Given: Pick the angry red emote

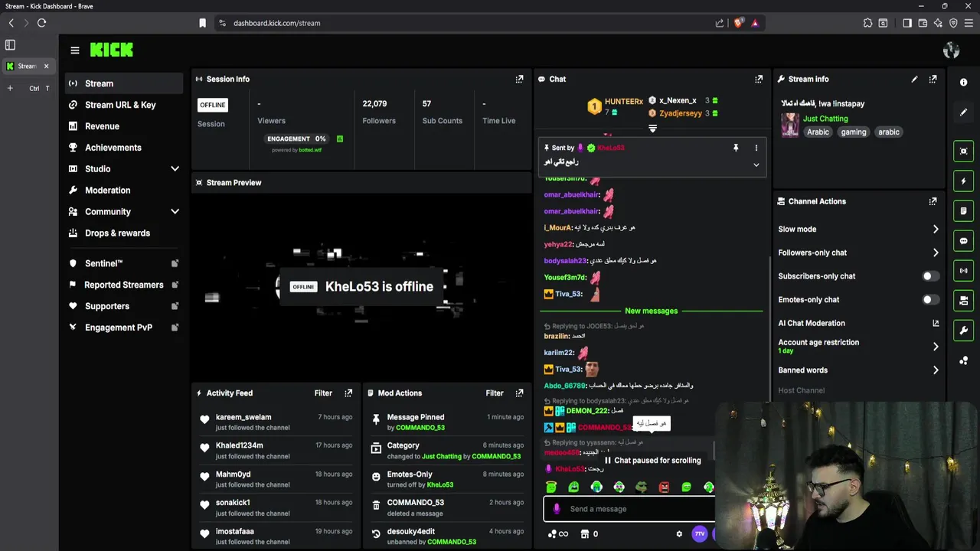Looking at the screenshot, I should click(x=664, y=487).
